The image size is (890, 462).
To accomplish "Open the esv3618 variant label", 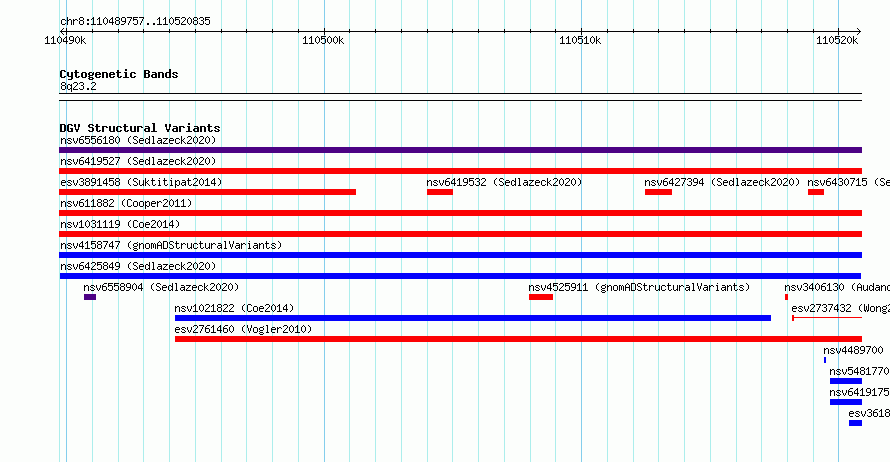I will pos(869,413).
